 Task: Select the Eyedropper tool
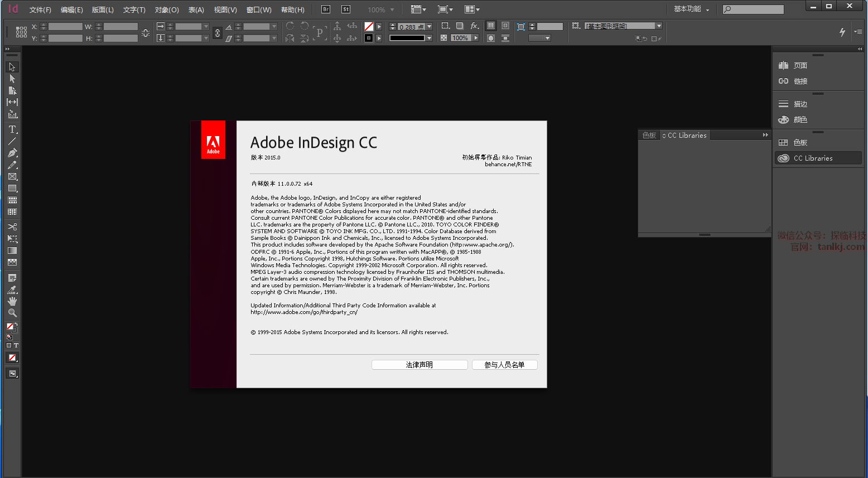click(12, 289)
